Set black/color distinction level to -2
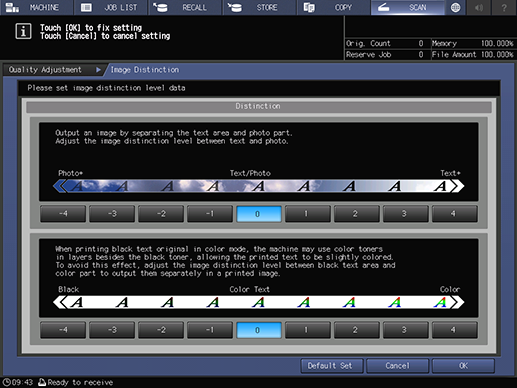Screen dimensions: 517x388 click(161, 330)
